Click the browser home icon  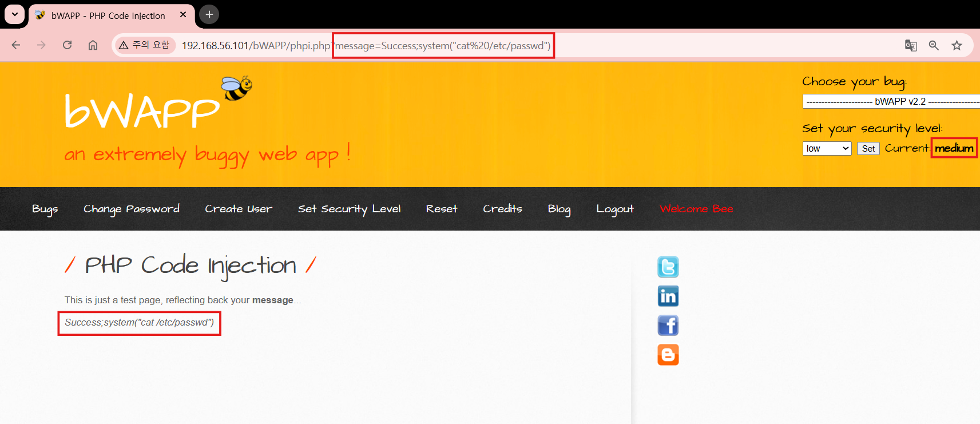(x=93, y=45)
